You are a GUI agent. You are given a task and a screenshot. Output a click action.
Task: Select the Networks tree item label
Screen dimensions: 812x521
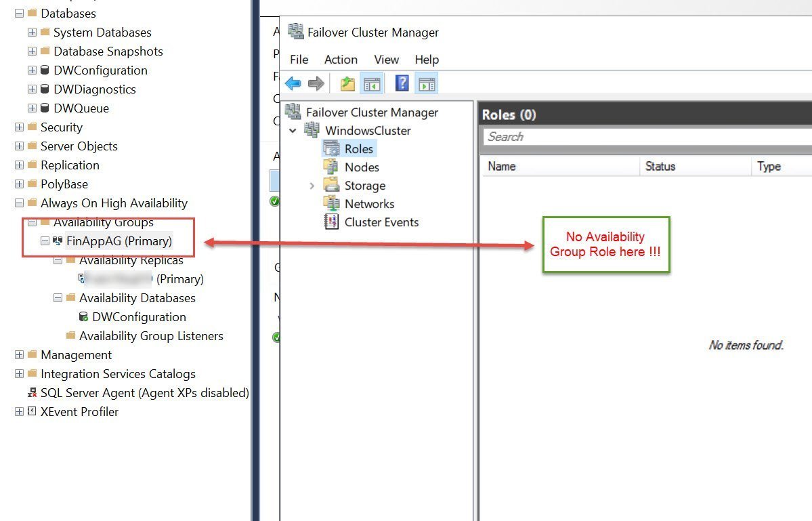[370, 204]
